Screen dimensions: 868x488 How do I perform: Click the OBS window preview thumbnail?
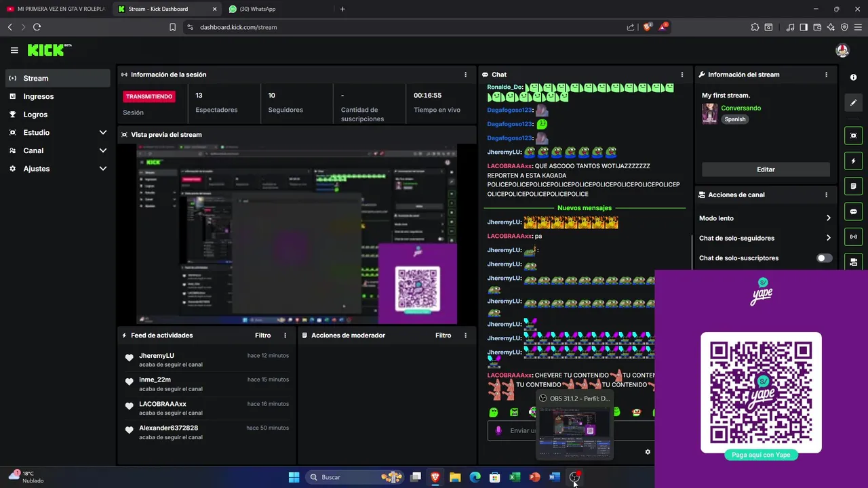tap(574, 433)
